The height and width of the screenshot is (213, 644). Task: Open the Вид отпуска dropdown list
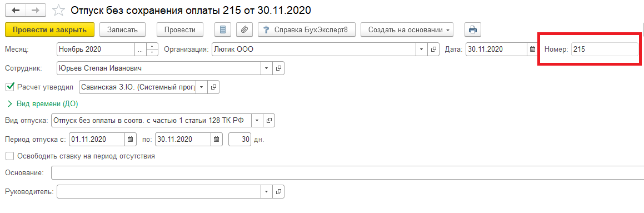(257, 121)
